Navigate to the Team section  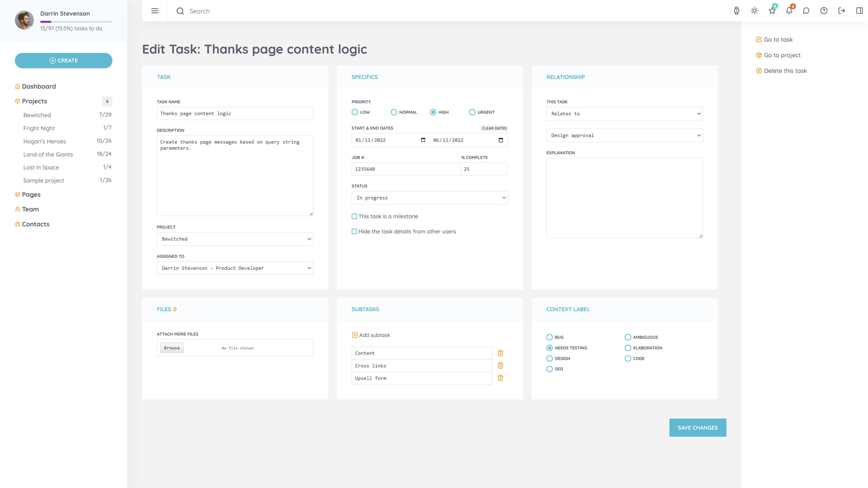coord(30,209)
